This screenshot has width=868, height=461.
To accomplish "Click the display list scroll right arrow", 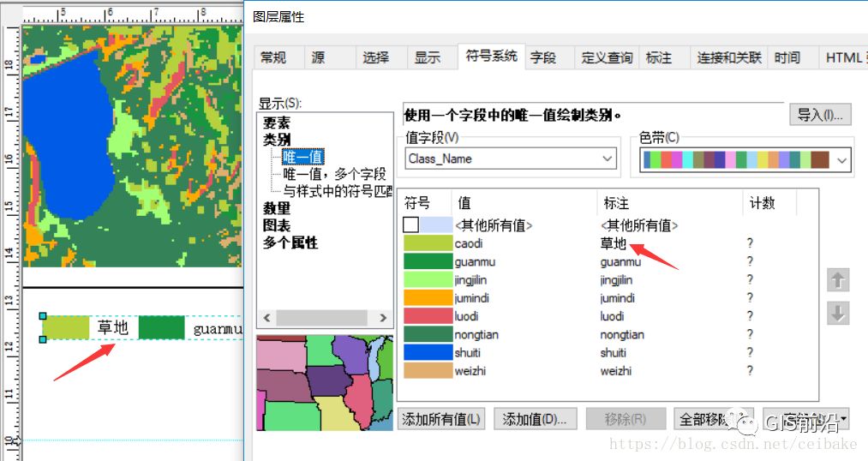I will [383, 318].
